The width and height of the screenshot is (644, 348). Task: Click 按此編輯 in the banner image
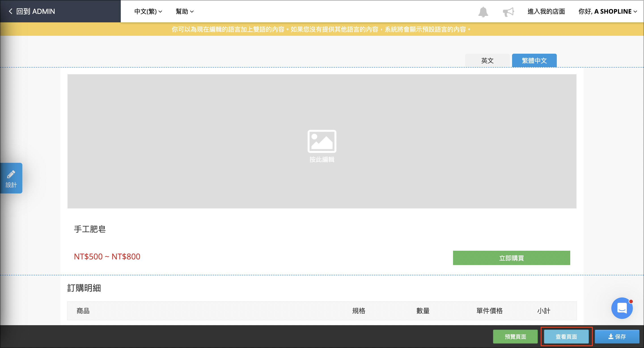click(322, 159)
